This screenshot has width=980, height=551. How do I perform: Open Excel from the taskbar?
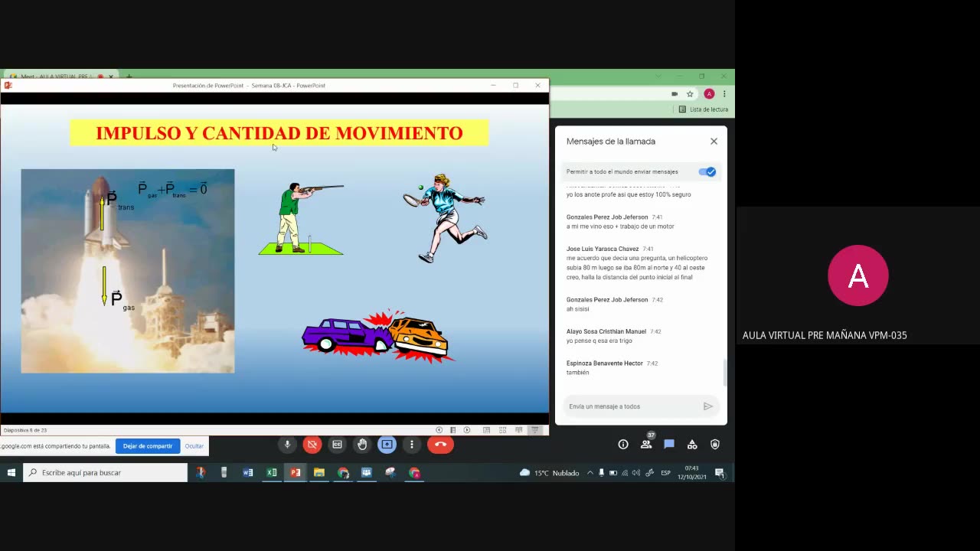[x=272, y=473]
